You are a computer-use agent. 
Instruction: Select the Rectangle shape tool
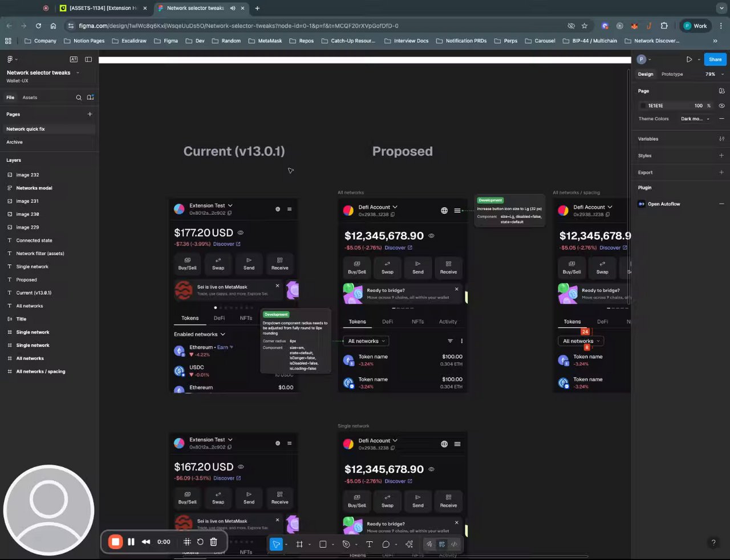coord(323,544)
